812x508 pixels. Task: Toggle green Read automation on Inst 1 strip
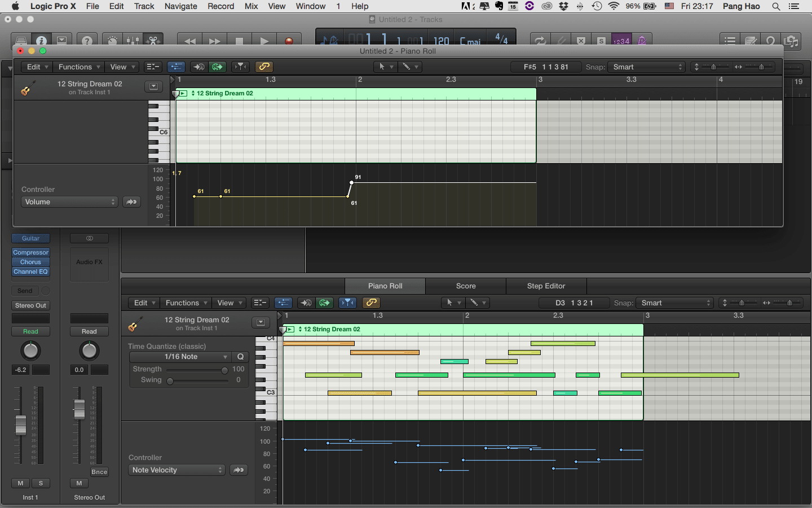click(30, 331)
